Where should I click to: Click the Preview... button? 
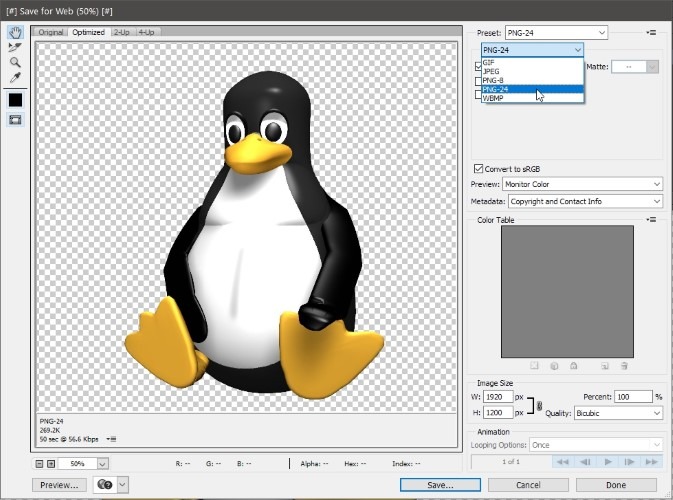point(59,485)
